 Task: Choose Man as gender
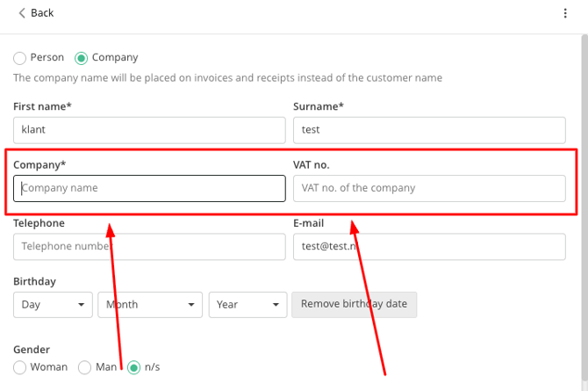[85, 367]
